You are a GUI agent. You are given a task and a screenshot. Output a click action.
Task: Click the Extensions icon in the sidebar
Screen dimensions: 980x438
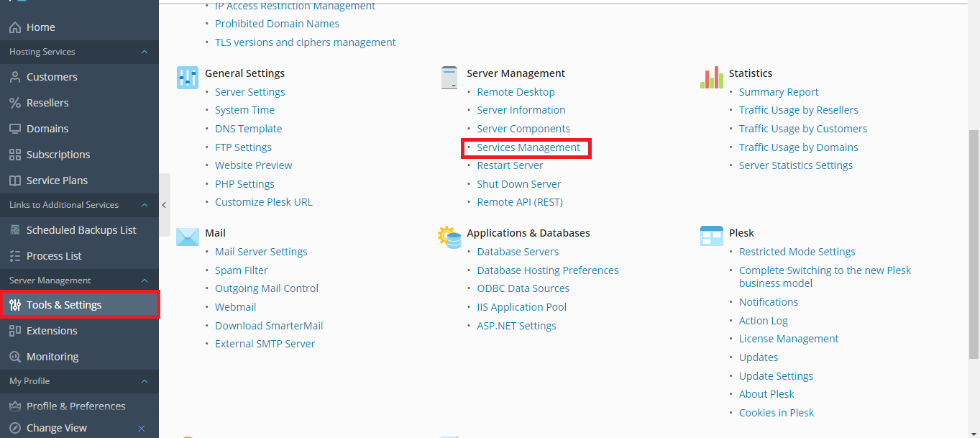(x=15, y=331)
